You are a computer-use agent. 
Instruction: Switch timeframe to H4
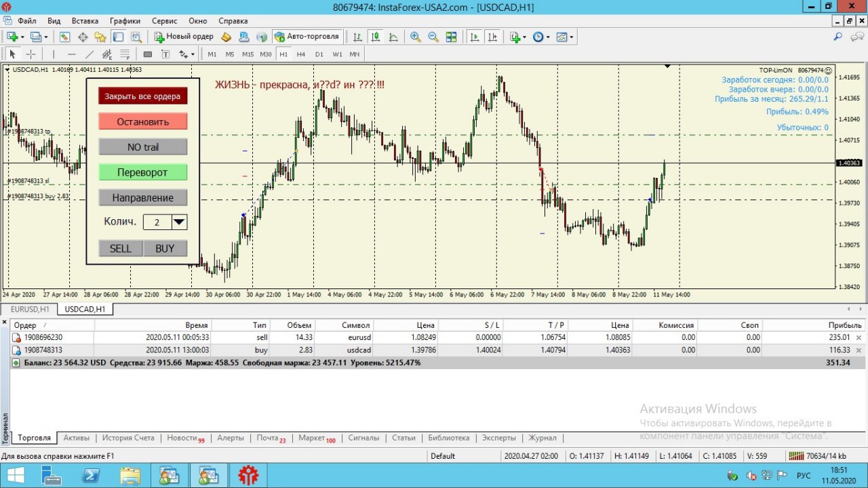coord(301,54)
